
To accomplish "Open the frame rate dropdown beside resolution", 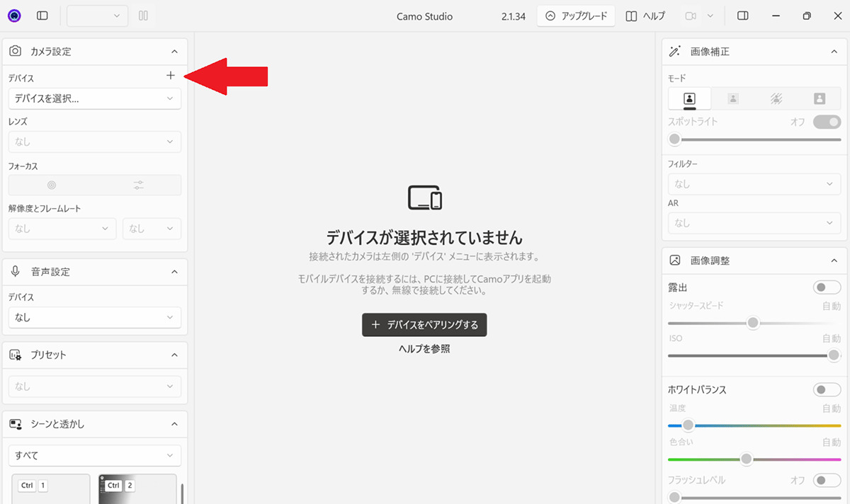I will [152, 229].
